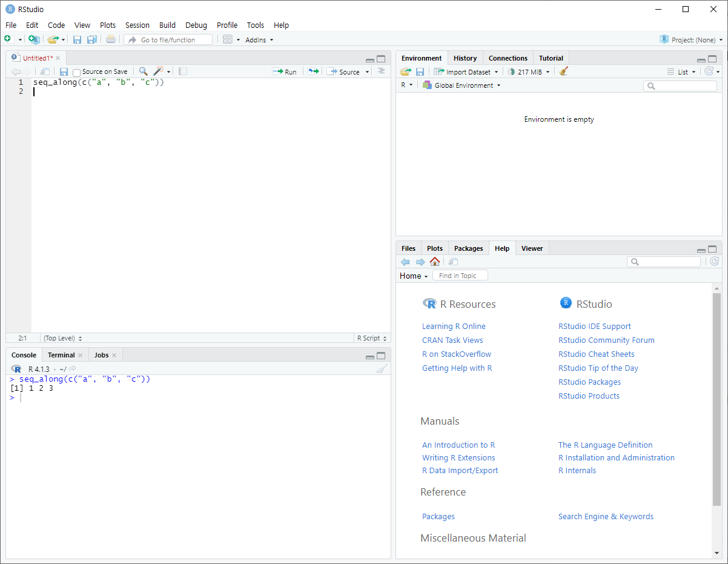Close the Jobs tab
Image resolution: width=728 pixels, height=564 pixels.
point(114,356)
